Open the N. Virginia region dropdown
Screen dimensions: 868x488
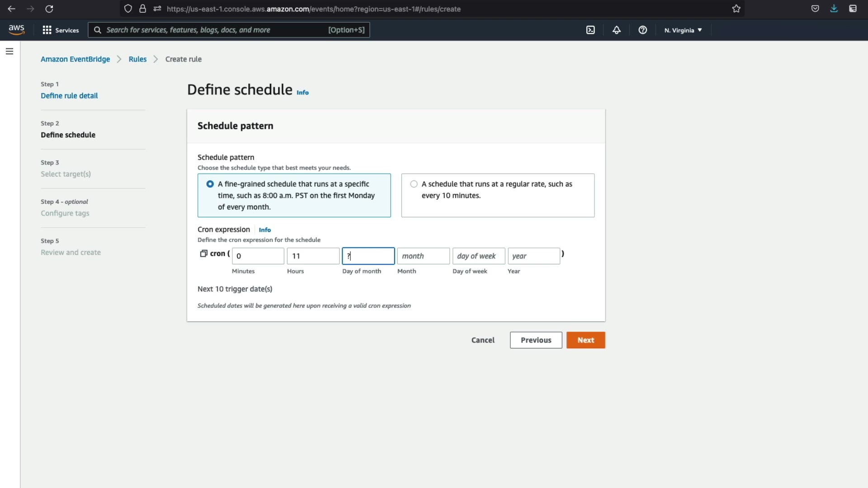click(x=683, y=30)
